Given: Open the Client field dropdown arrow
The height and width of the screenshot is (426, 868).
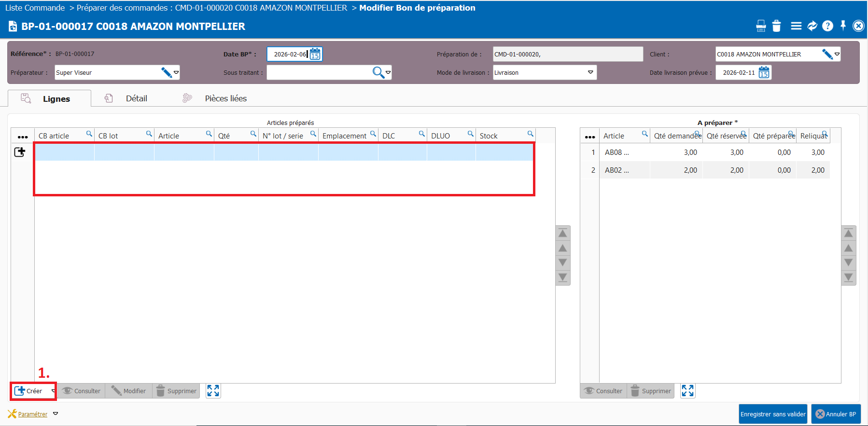Looking at the screenshot, I should (x=837, y=54).
